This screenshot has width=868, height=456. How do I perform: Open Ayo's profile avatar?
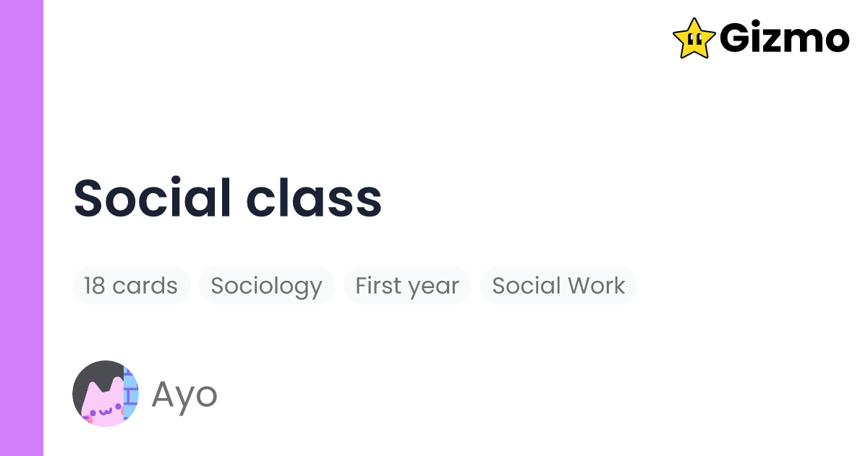point(106,394)
